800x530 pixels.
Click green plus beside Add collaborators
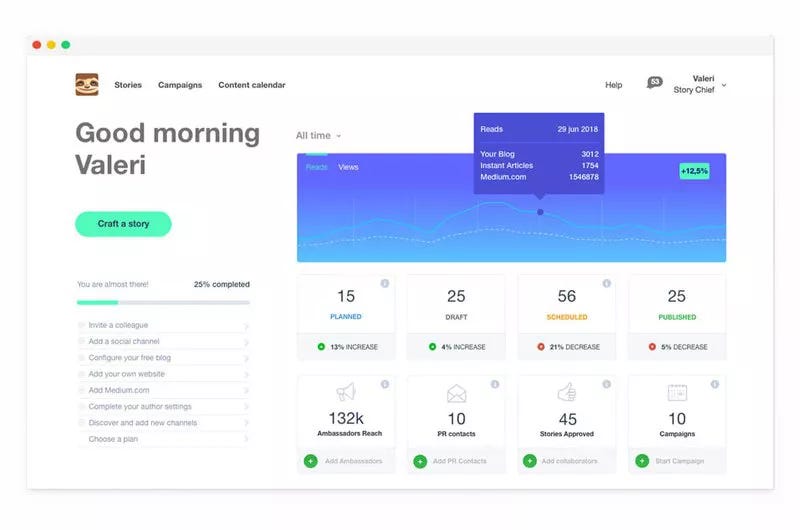coord(530,461)
